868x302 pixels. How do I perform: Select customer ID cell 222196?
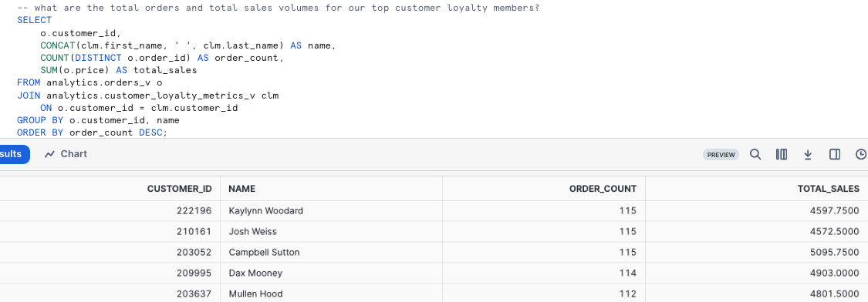point(110,211)
